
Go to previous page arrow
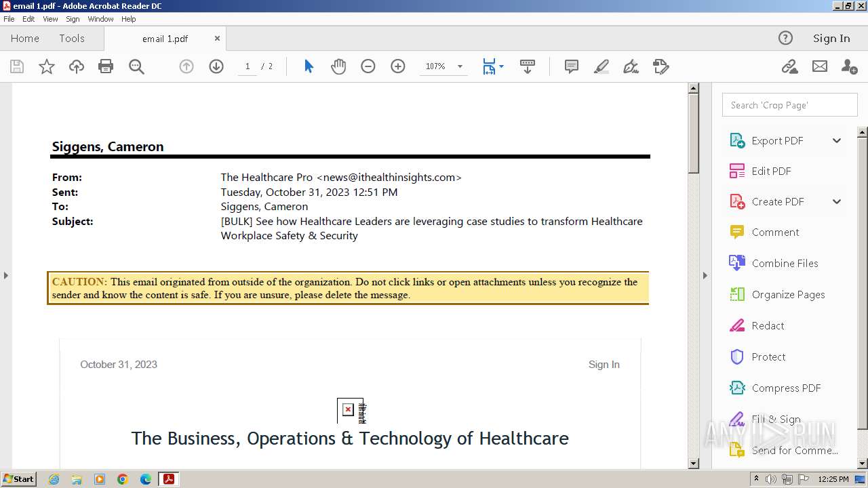186,66
